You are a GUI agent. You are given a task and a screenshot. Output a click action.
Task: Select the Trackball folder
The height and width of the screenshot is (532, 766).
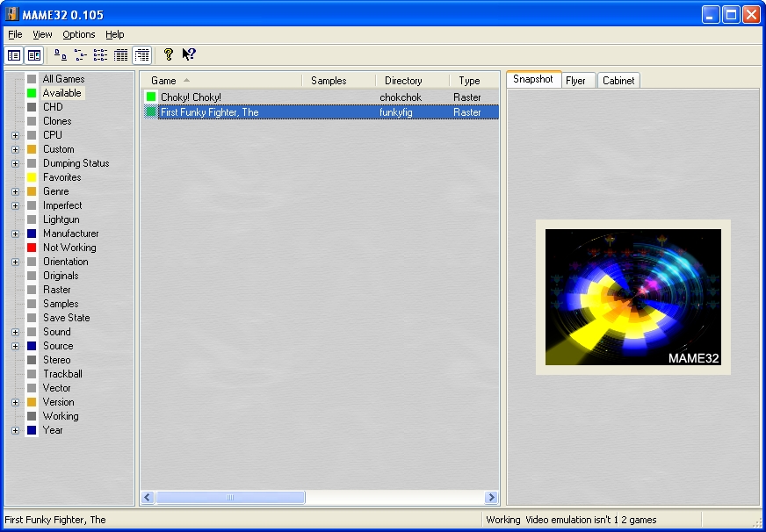(x=62, y=374)
